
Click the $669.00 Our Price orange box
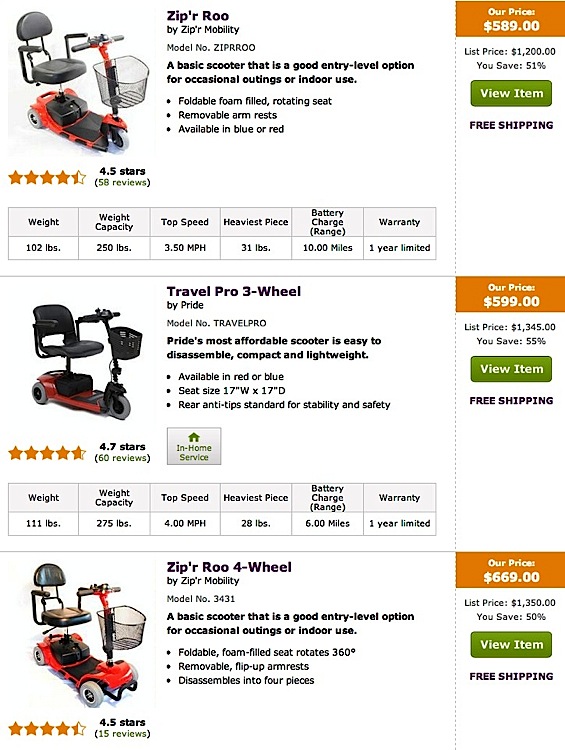[510, 570]
